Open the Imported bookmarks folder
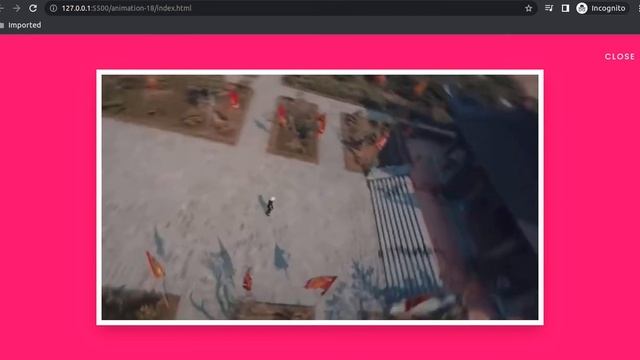 pos(20,25)
